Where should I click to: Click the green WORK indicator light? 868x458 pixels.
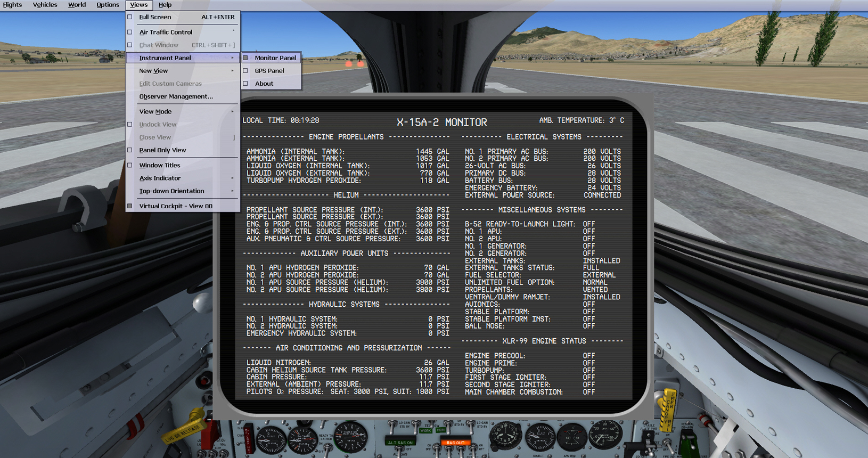coord(425,430)
